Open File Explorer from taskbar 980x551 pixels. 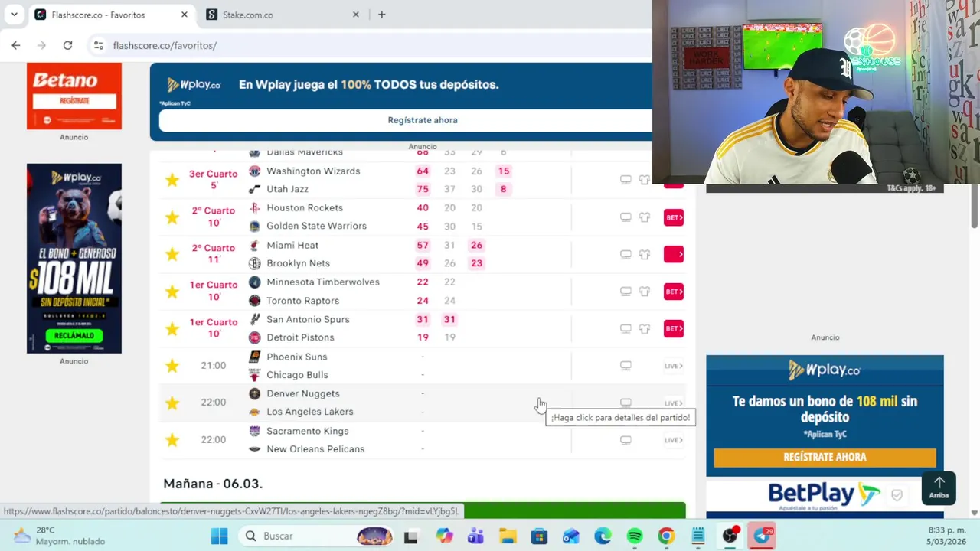click(507, 536)
